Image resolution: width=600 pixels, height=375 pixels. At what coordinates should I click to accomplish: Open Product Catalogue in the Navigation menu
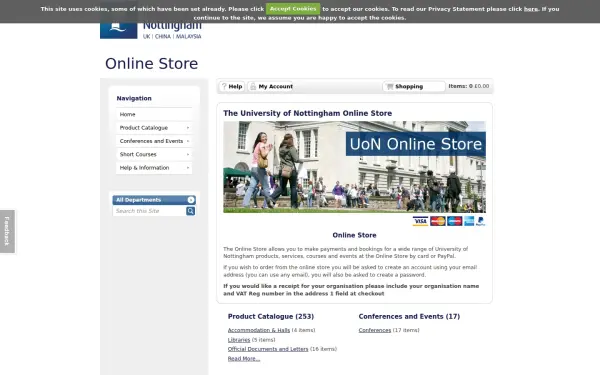154,128
